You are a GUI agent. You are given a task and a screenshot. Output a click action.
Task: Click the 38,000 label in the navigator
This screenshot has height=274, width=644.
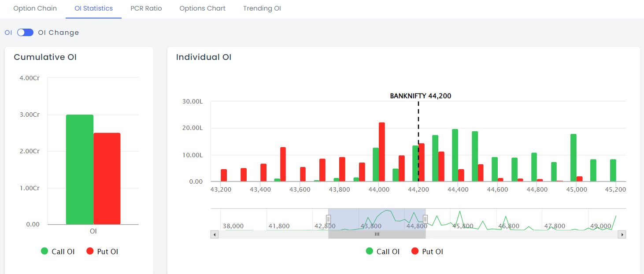233,226
